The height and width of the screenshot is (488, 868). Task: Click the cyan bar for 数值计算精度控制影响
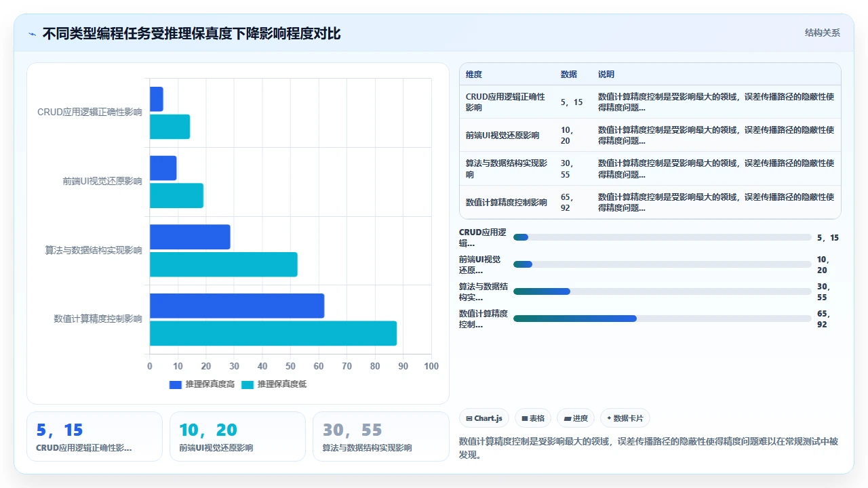[273, 333]
